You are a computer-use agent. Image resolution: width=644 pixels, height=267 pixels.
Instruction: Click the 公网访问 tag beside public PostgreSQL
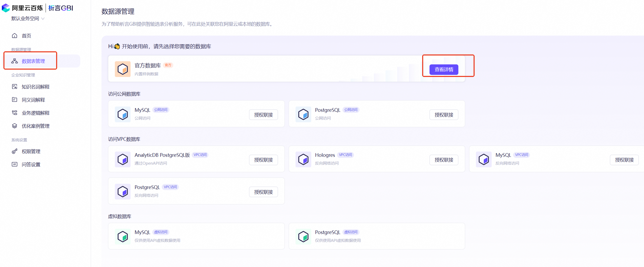click(x=351, y=110)
